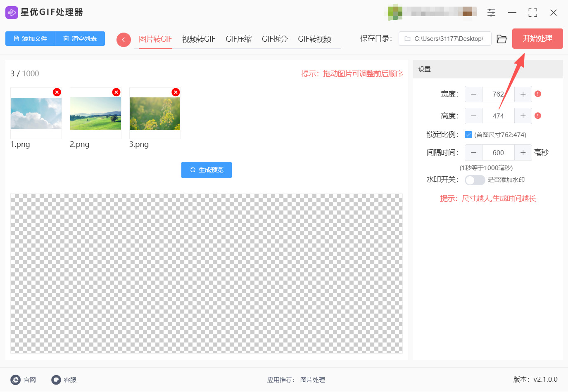Open the customer service 客服 icon
Viewport: 568px width, 392px height.
(x=56, y=380)
